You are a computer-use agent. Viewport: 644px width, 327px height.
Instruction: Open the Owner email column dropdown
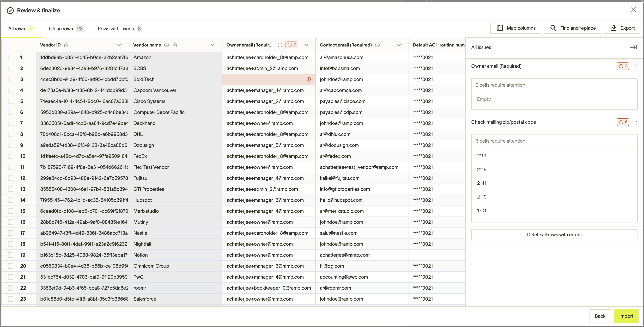306,45
